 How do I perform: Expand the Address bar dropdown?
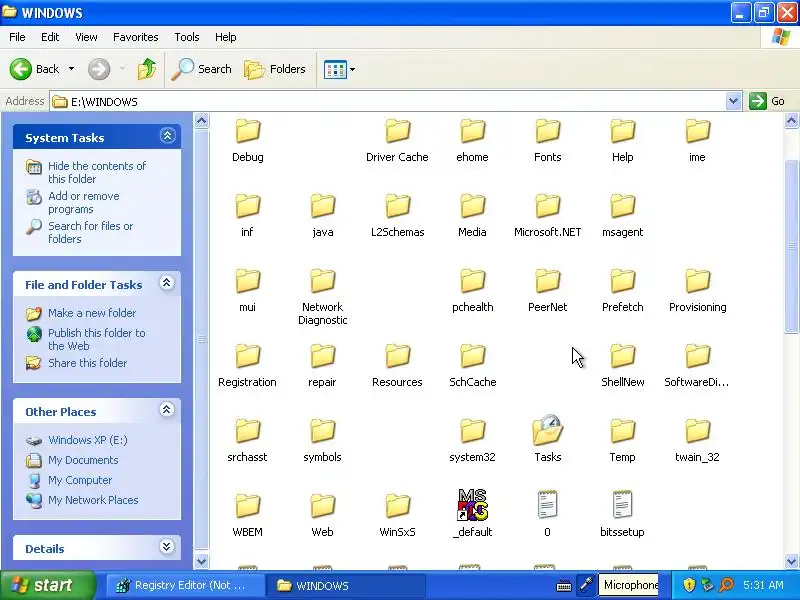tap(733, 101)
